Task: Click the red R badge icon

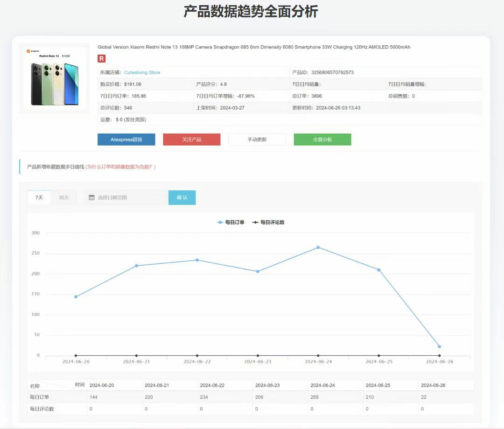Action: click(101, 58)
